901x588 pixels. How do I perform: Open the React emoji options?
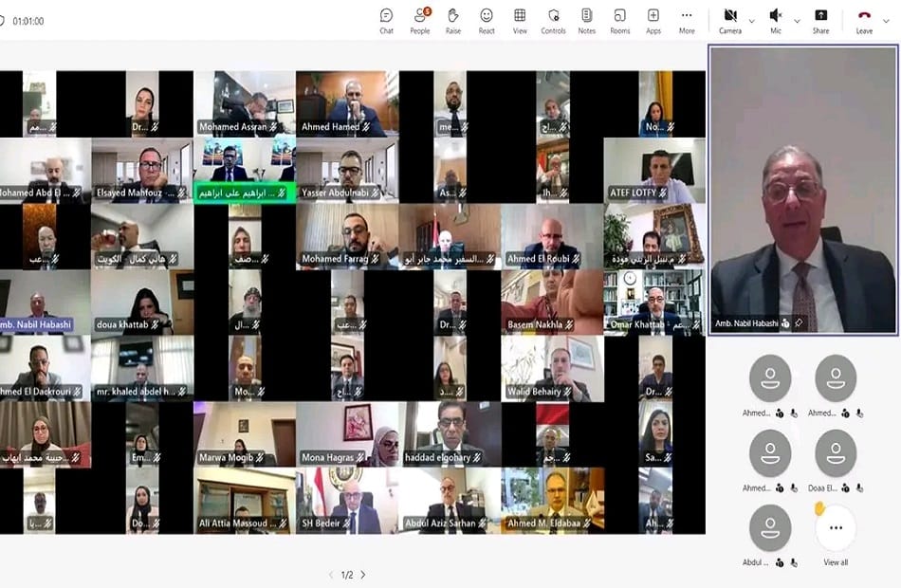click(487, 20)
